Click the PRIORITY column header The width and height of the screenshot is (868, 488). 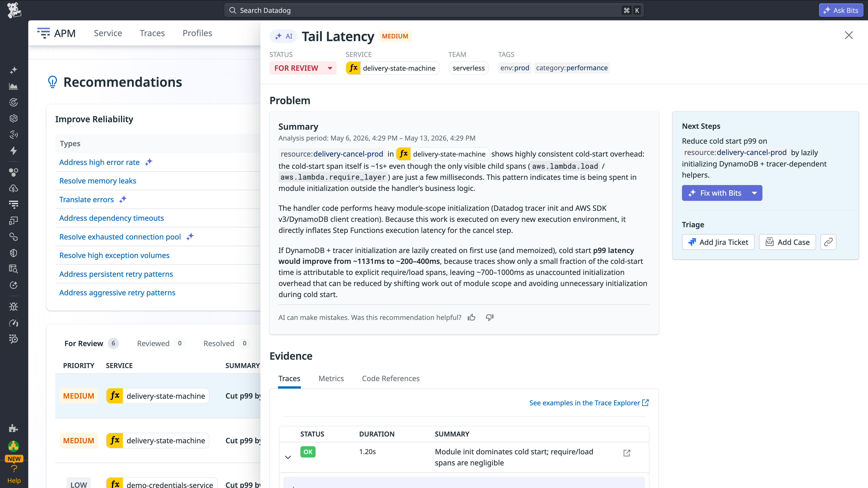78,365
